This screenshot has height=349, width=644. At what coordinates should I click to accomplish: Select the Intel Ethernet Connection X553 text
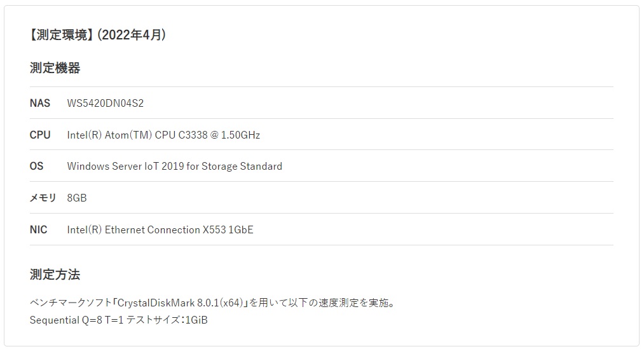click(x=147, y=229)
